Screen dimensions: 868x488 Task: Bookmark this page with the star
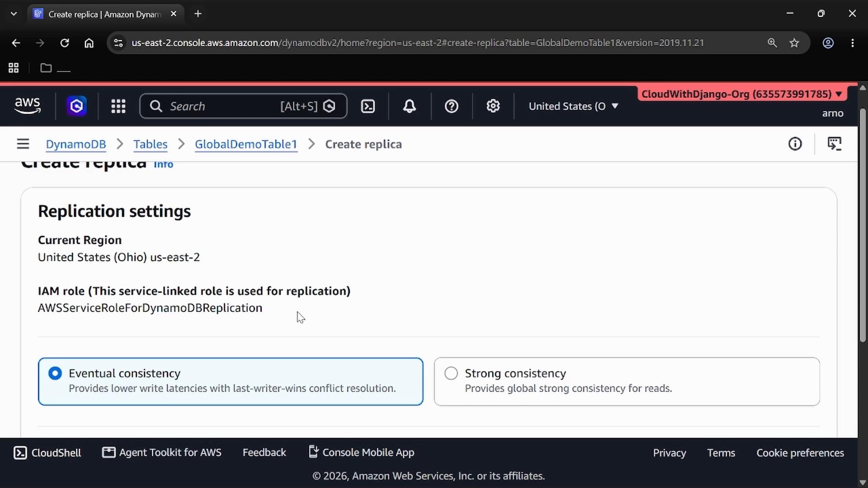tap(794, 43)
